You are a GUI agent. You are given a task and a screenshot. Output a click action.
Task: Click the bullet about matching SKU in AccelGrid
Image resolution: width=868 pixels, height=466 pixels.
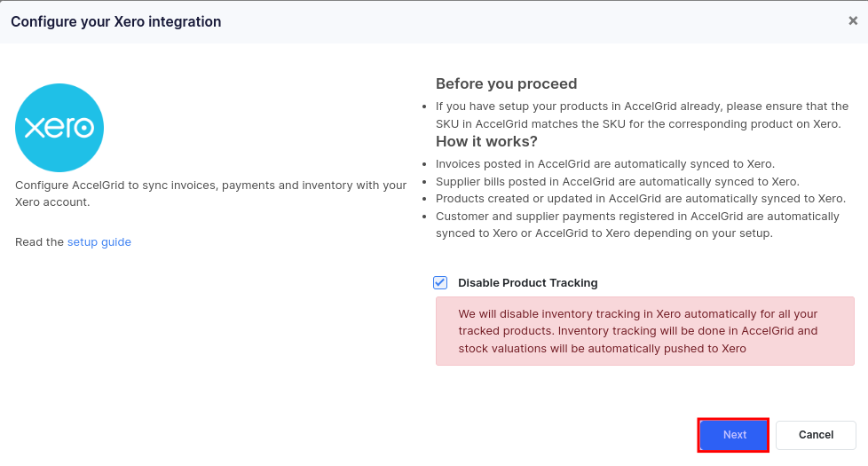click(x=641, y=115)
